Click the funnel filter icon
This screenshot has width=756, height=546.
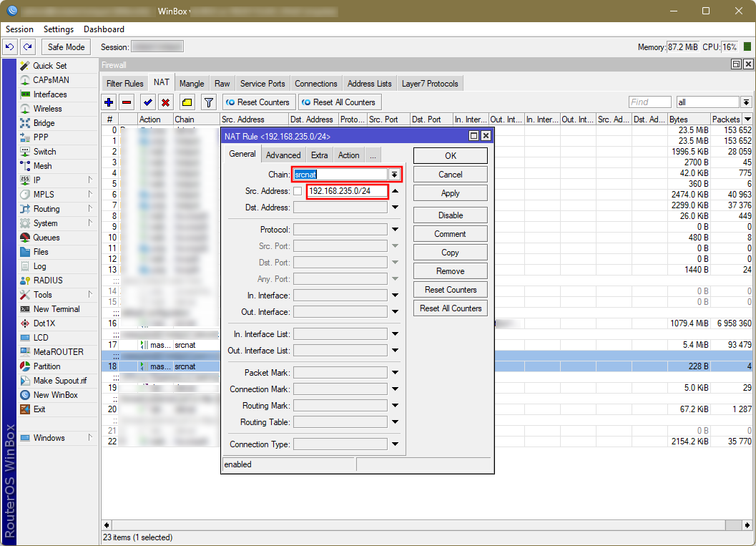coord(208,102)
